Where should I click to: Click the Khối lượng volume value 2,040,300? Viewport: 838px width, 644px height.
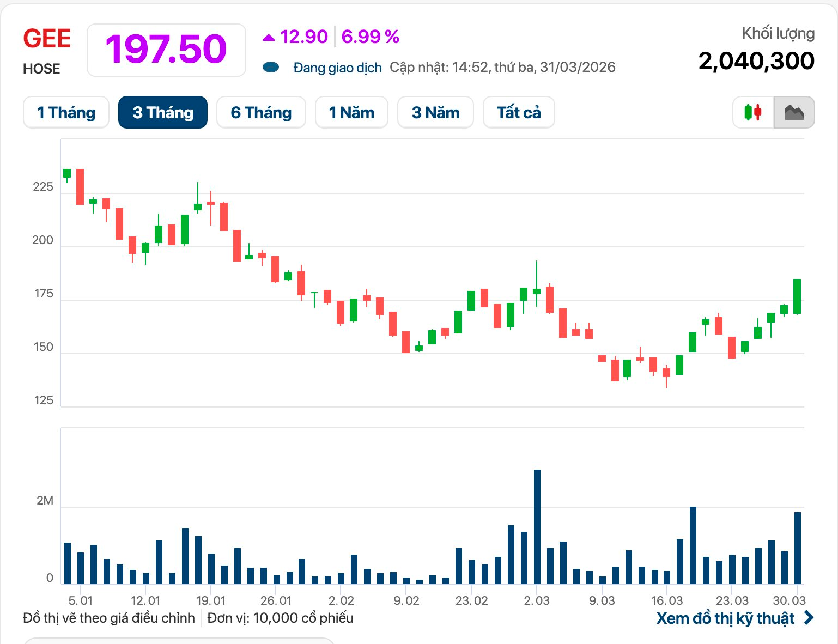click(756, 61)
